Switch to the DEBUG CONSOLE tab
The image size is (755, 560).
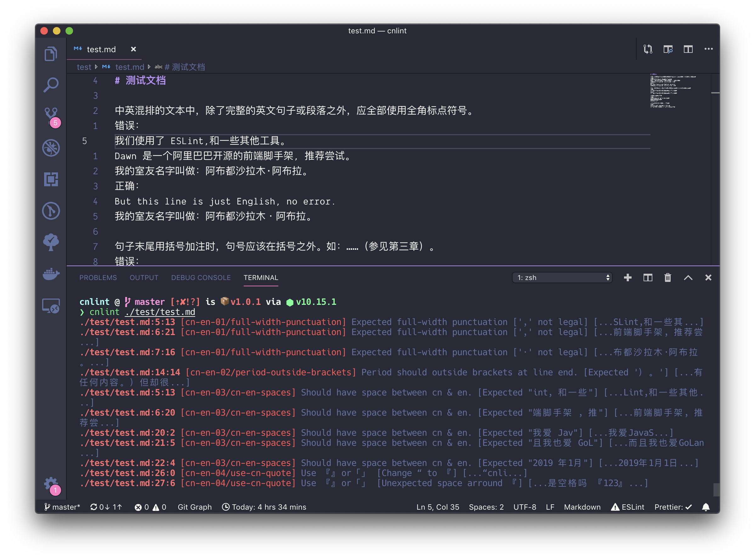[201, 277]
